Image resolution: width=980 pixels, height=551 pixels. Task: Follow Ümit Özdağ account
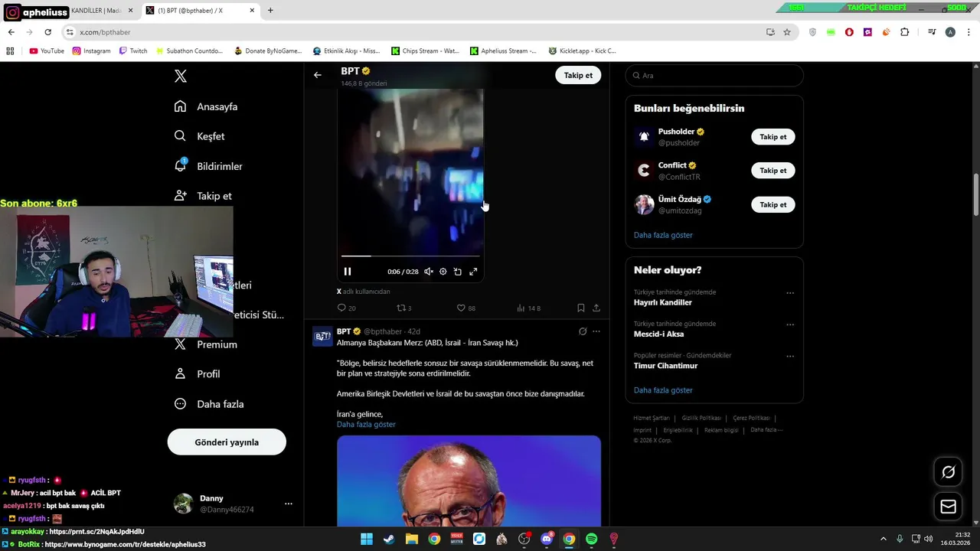pyautogui.click(x=773, y=204)
